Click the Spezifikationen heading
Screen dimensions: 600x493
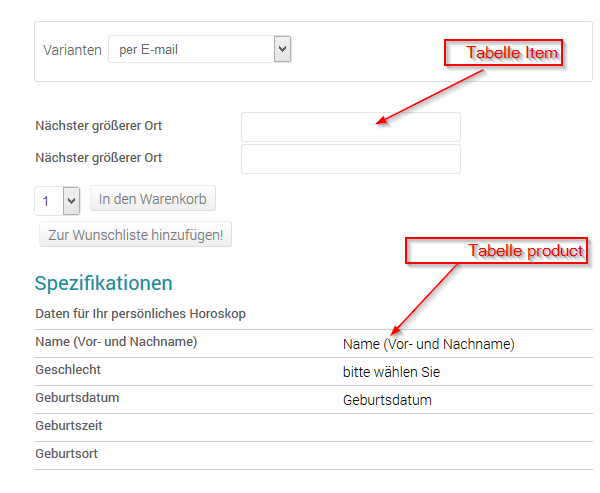click(x=103, y=283)
